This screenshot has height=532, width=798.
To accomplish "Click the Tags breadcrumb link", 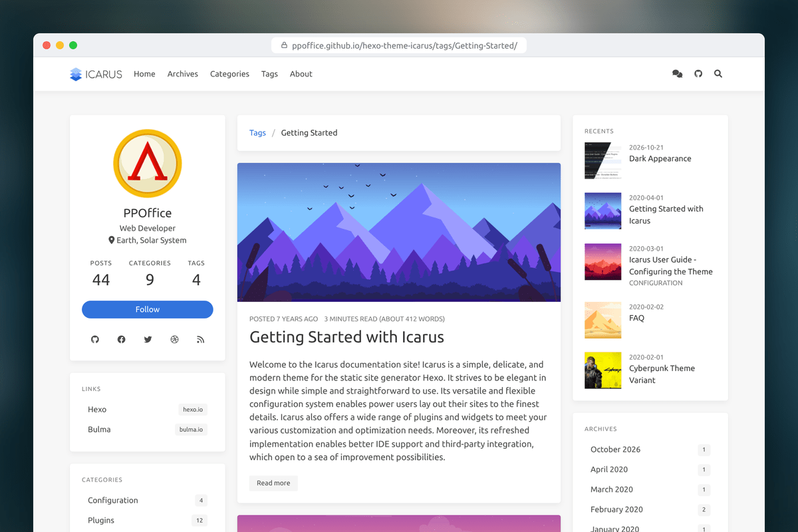I will click(x=257, y=133).
